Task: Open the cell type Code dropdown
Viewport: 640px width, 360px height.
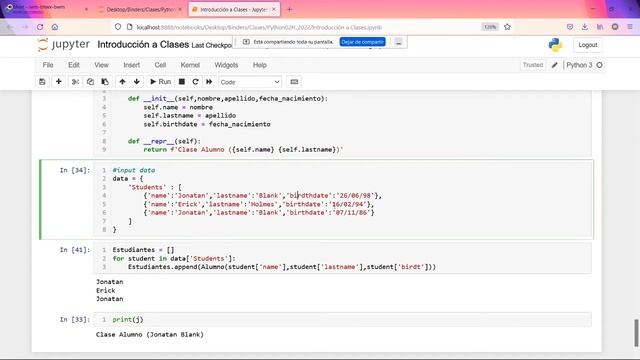Action: (x=250, y=82)
